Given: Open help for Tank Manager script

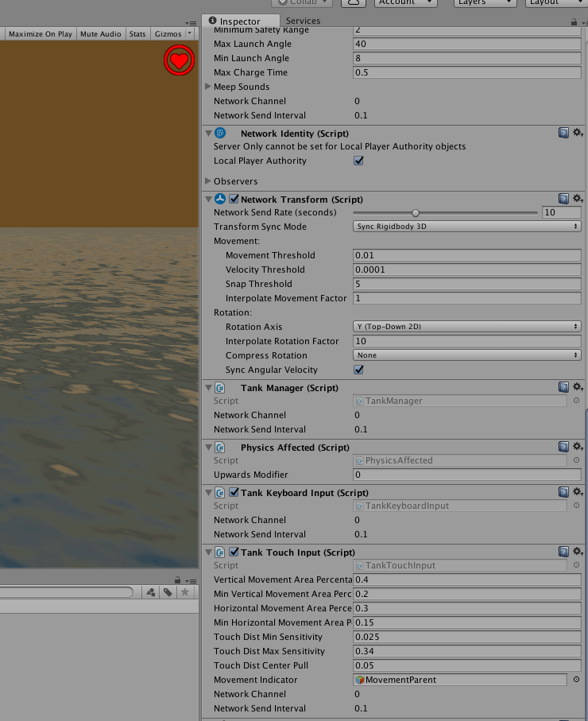Looking at the screenshot, I should [x=563, y=387].
